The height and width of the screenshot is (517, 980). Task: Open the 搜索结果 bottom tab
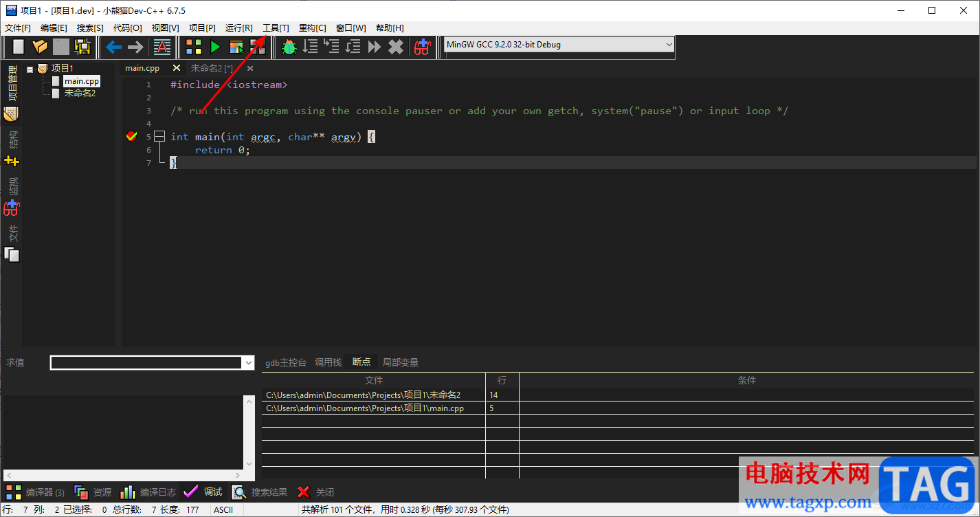tap(260, 492)
